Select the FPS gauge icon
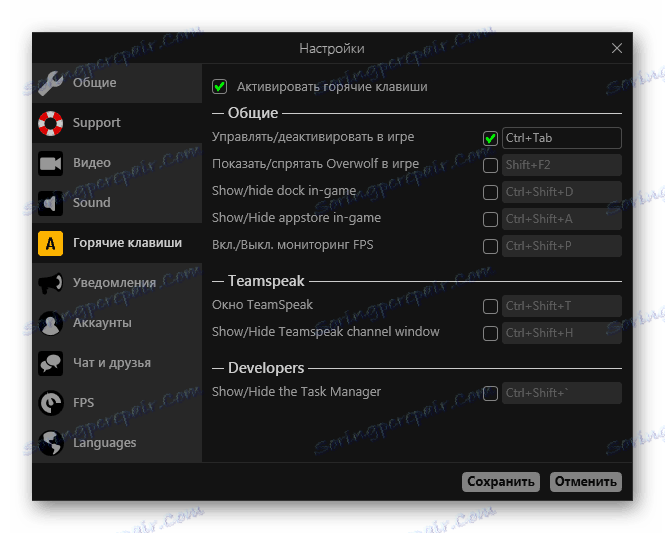Image resolution: width=665 pixels, height=533 pixels. [50, 403]
